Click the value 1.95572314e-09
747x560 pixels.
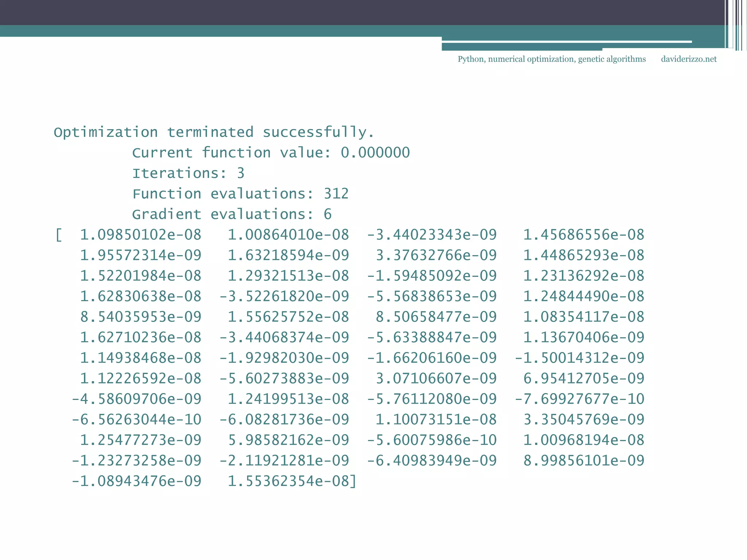coord(141,255)
